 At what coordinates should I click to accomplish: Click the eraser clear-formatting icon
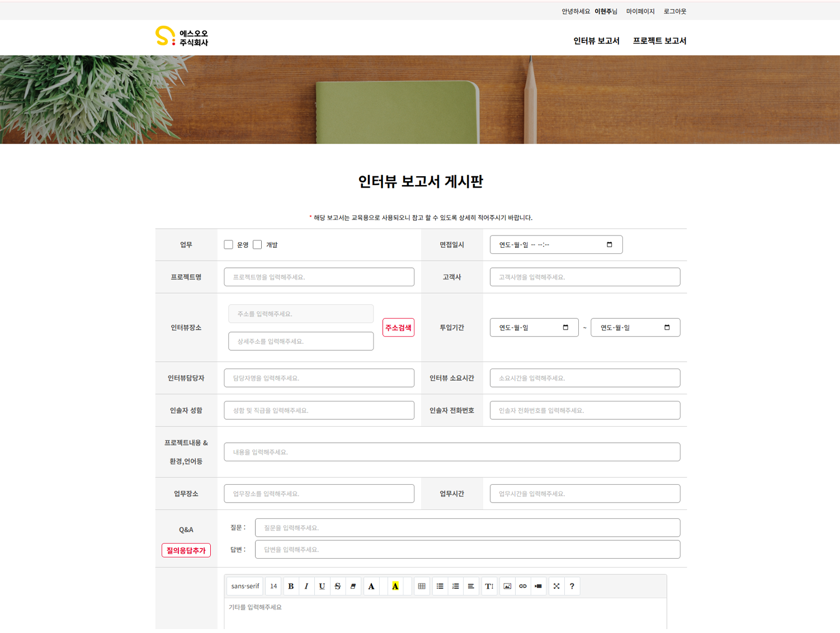(353, 586)
